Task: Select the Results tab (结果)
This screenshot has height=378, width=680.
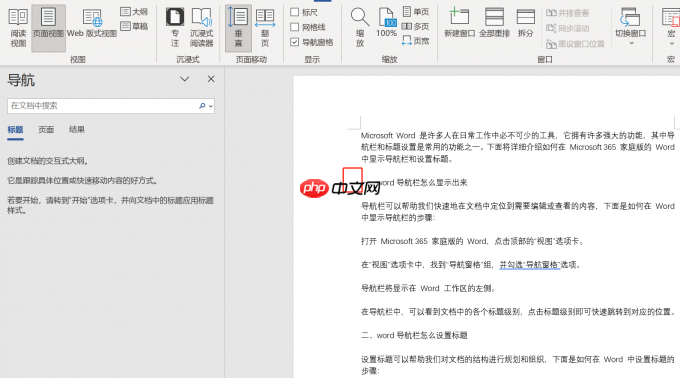Action: pos(77,130)
